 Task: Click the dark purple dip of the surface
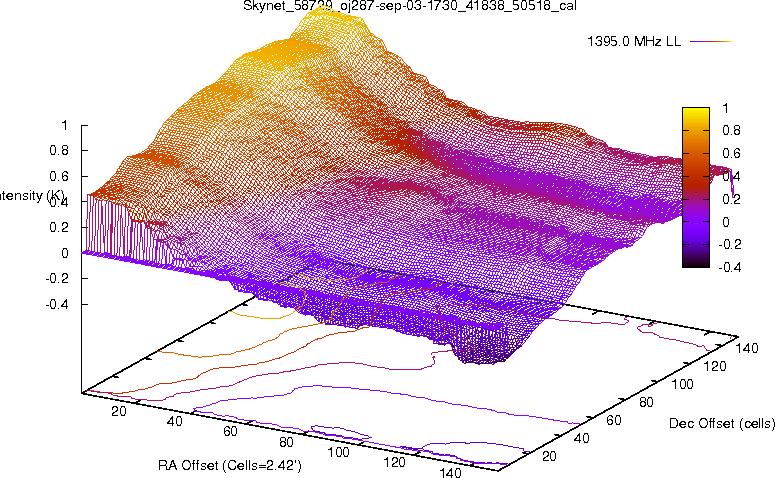click(x=483, y=352)
